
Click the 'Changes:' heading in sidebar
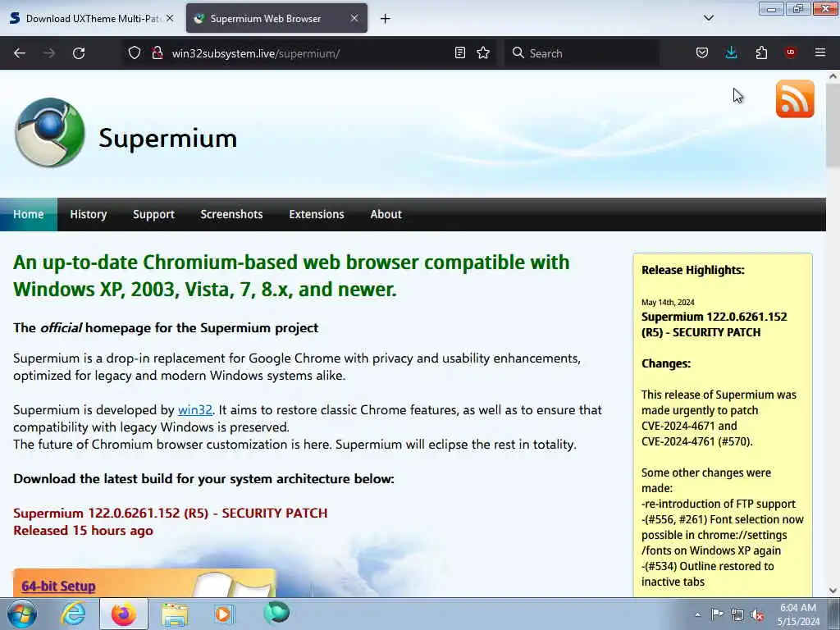(x=666, y=363)
